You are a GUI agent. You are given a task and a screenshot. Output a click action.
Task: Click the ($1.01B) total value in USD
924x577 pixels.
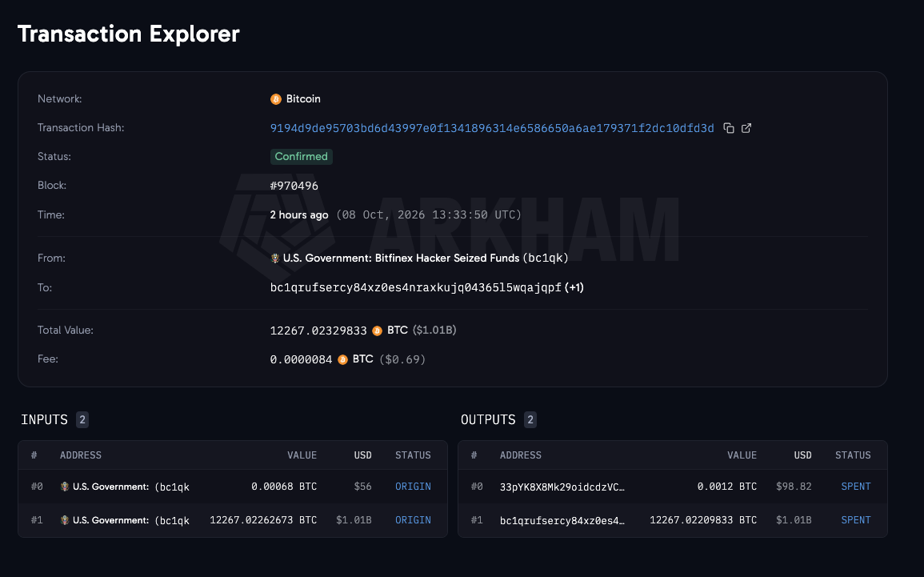tap(434, 331)
